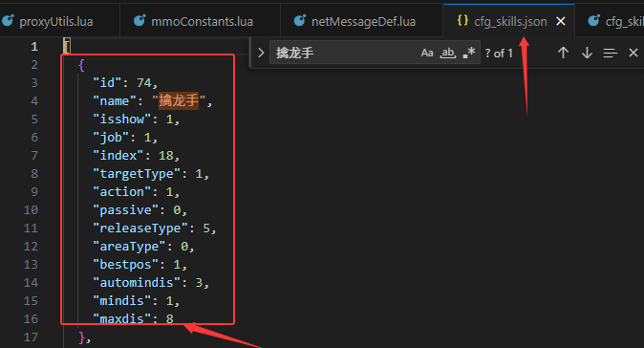Enable regular expression search
The image size is (644, 348).
pos(469,53)
